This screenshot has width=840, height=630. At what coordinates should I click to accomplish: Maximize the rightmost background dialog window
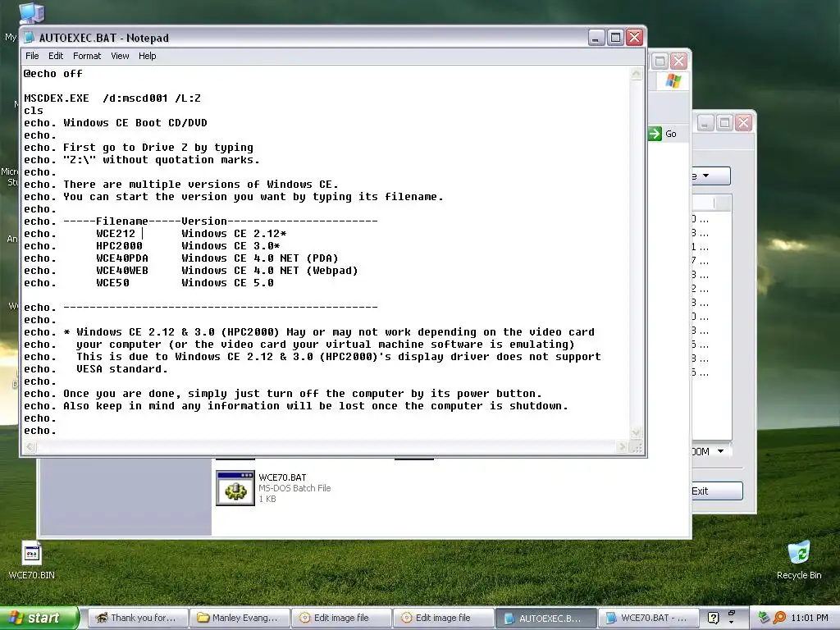pyautogui.click(x=724, y=123)
